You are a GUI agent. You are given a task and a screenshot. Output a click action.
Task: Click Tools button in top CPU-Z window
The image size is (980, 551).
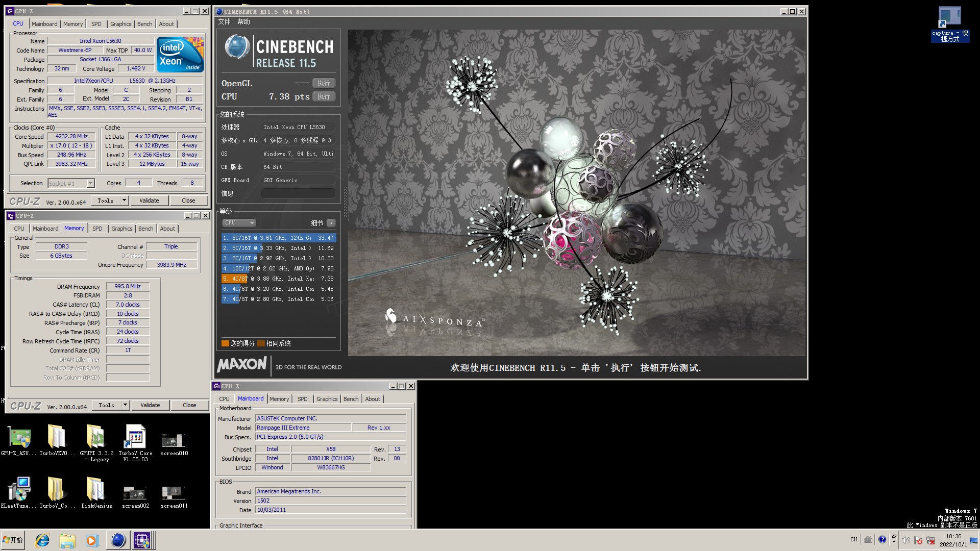point(106,201)
